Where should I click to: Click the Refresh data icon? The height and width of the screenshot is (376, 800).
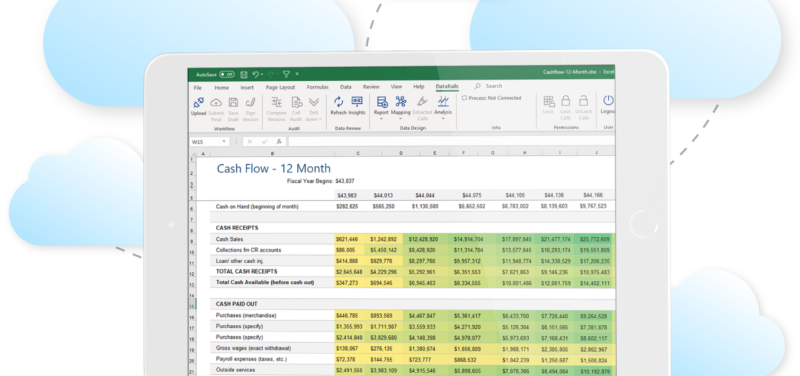coord(338,101)
